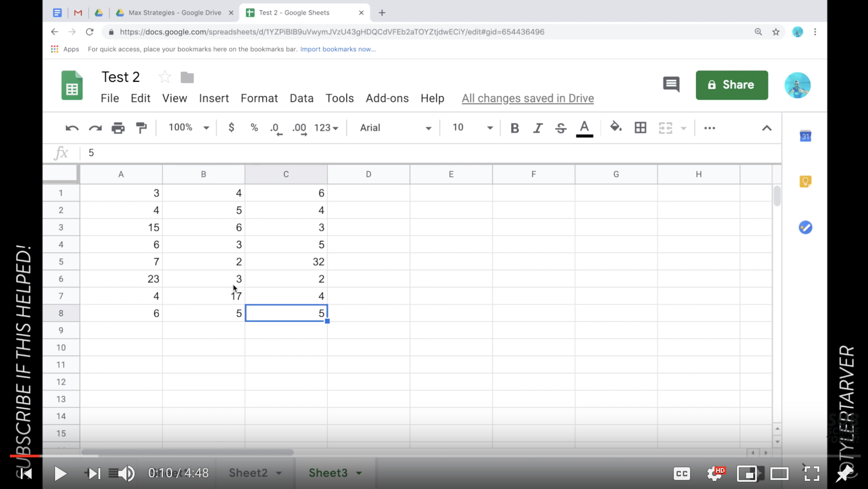This screenshot has width=868, height=489.
Task: Click the green Share button
Action: click(x=731, y=85)
